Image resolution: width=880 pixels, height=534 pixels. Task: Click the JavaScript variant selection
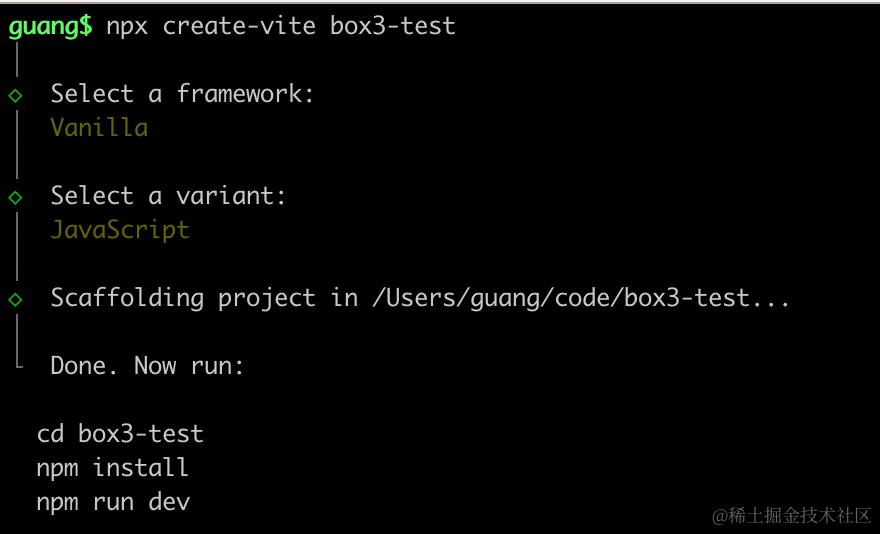(120, 230)
